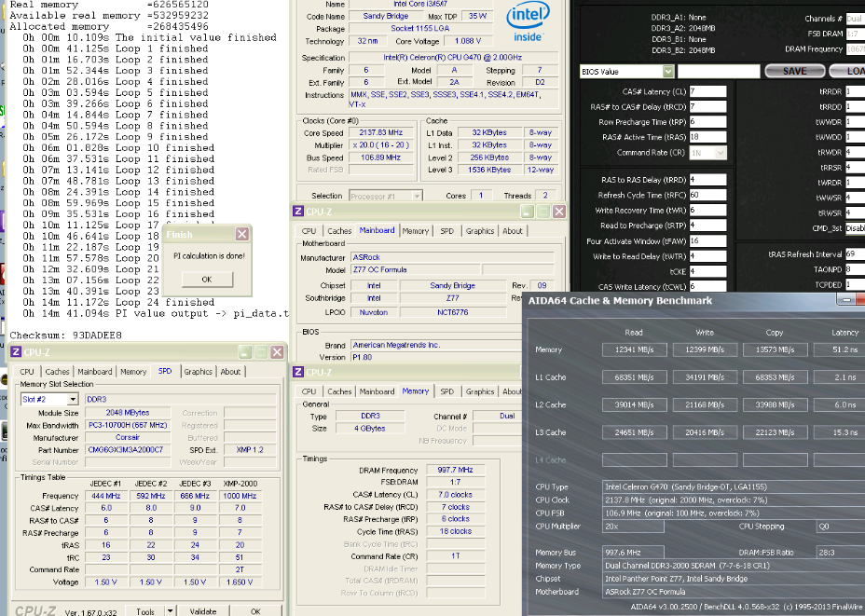Switch to the CPU tab in the CPU-Z Mainboard window
The image size is (865, 616).
coord(309,231)
